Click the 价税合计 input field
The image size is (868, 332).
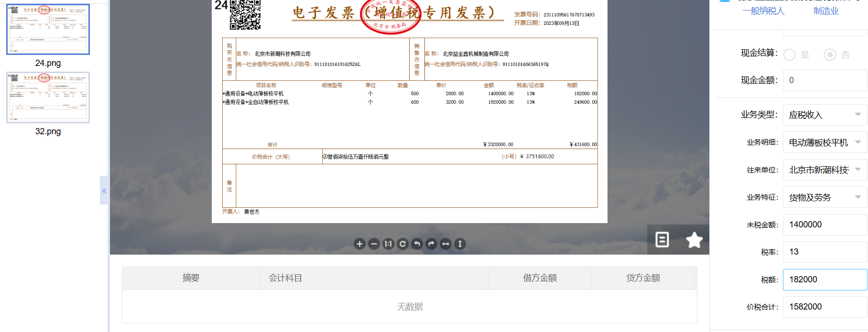point(825,307)
